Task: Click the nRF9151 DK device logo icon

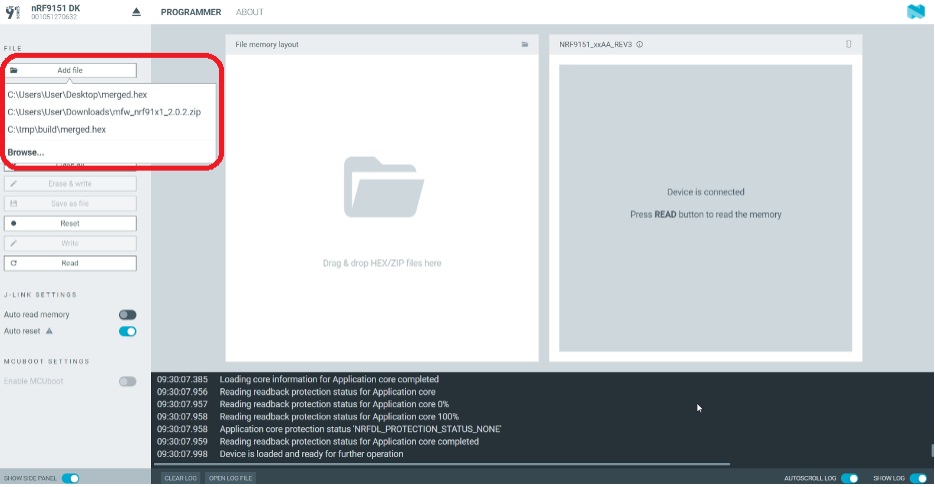Action: click(x=14, y=12)
